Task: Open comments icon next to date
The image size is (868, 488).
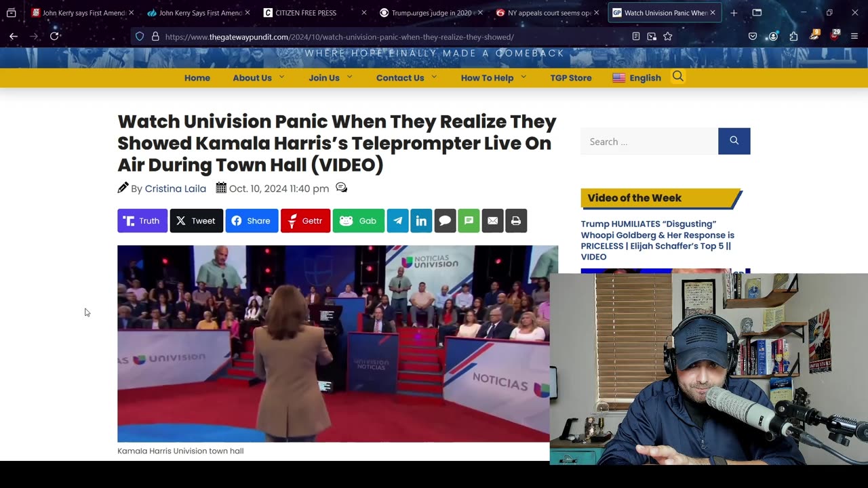Action: tap(341, 188)
